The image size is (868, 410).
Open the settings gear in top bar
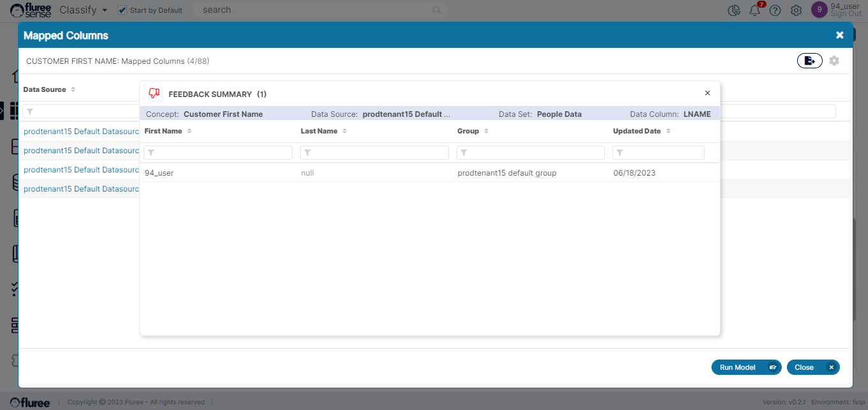(796, 10)
